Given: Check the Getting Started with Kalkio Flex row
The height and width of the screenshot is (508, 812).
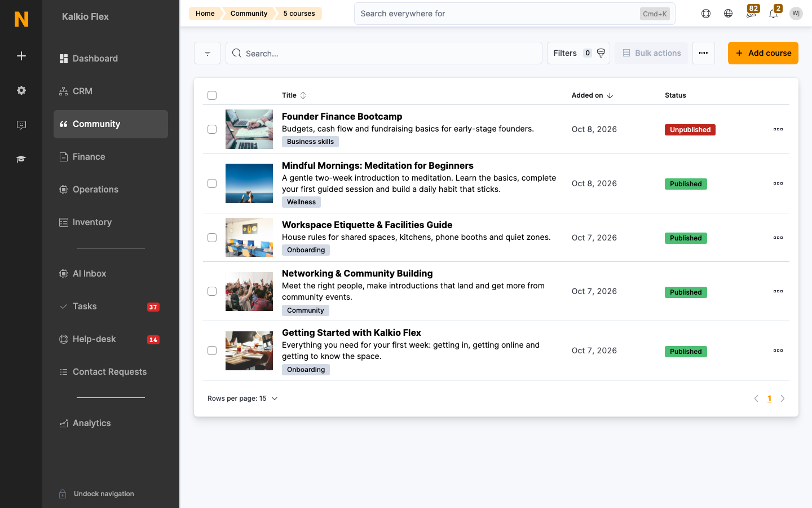Looking at the screenshot, I should click(x=212, y=351).
